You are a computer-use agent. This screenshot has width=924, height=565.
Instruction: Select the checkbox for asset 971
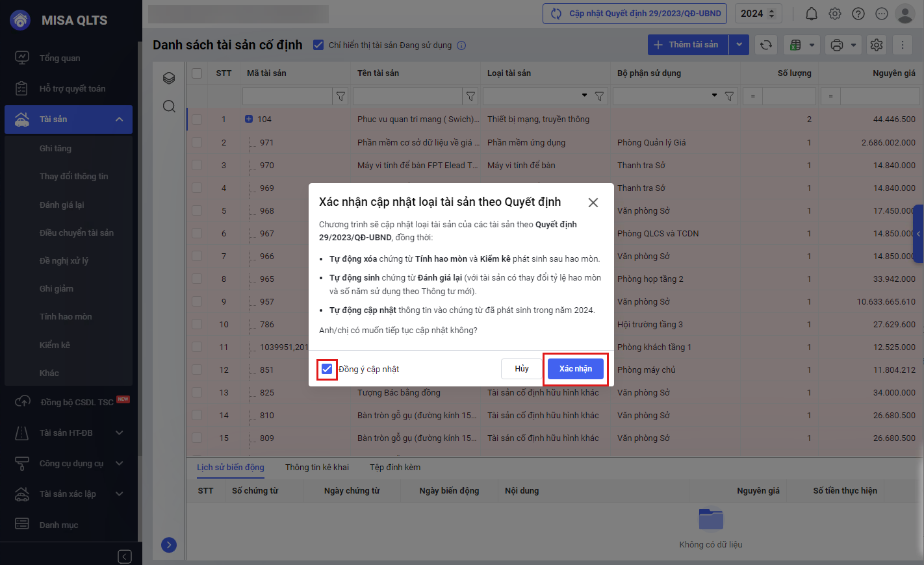(x=197, y=142)
